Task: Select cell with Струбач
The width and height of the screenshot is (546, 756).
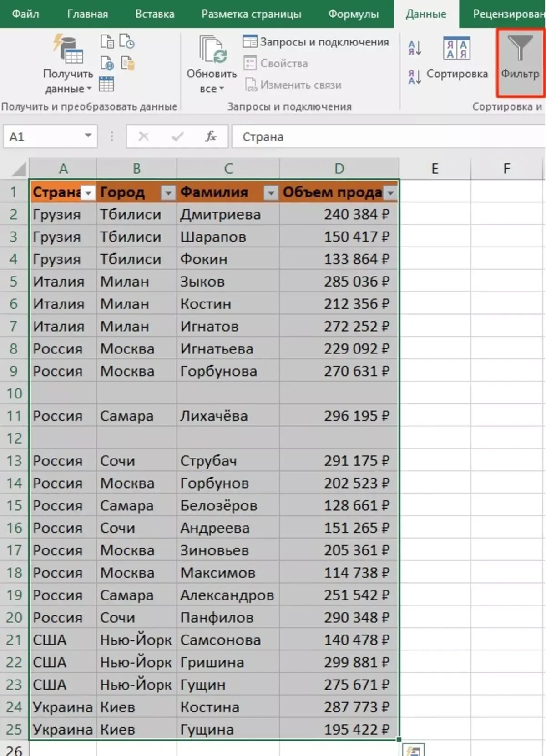Action: 228,461
